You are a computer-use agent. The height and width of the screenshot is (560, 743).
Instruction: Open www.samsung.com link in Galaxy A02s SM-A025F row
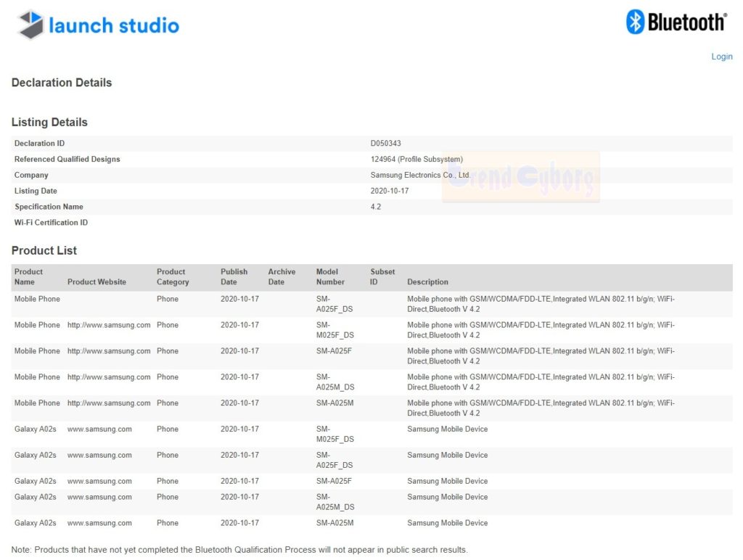[99, 481]
